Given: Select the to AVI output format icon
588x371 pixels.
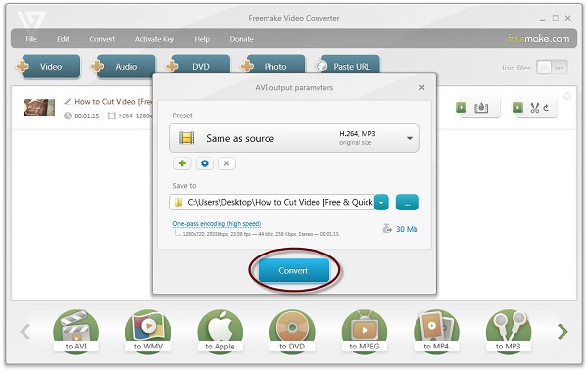Looking at the screenshot, I should click(76, 331).
